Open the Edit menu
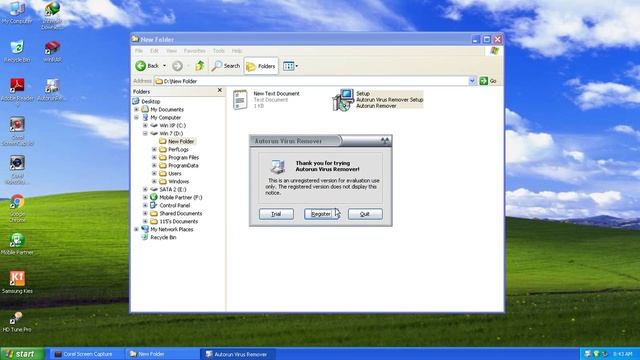Viewport: 640px width, 360px height. [154, 51]
